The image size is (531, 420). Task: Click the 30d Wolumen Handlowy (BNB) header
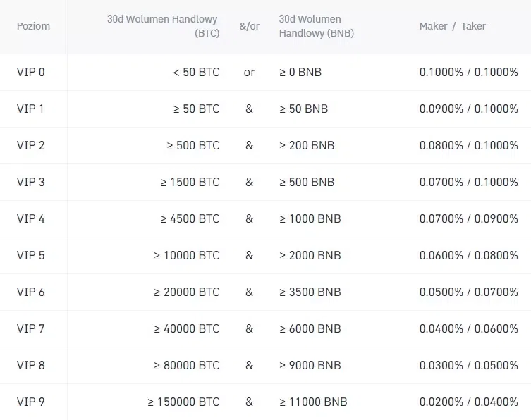point(316,26)
